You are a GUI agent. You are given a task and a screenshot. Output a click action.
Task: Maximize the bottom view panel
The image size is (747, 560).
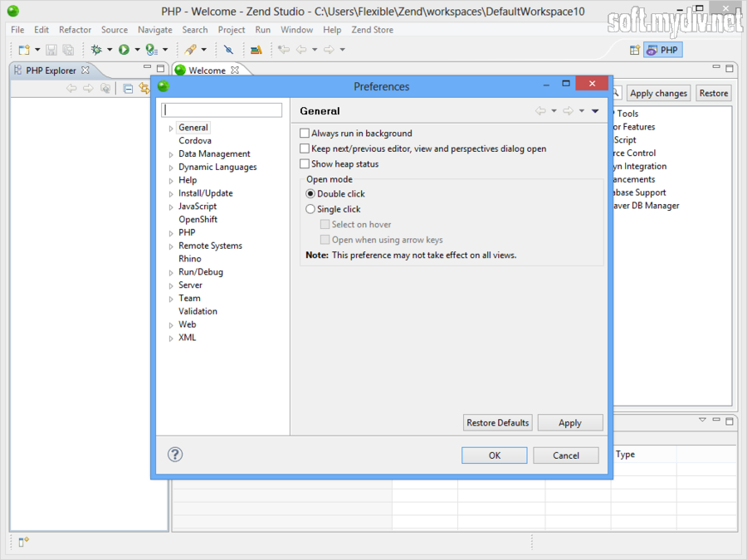730,421
